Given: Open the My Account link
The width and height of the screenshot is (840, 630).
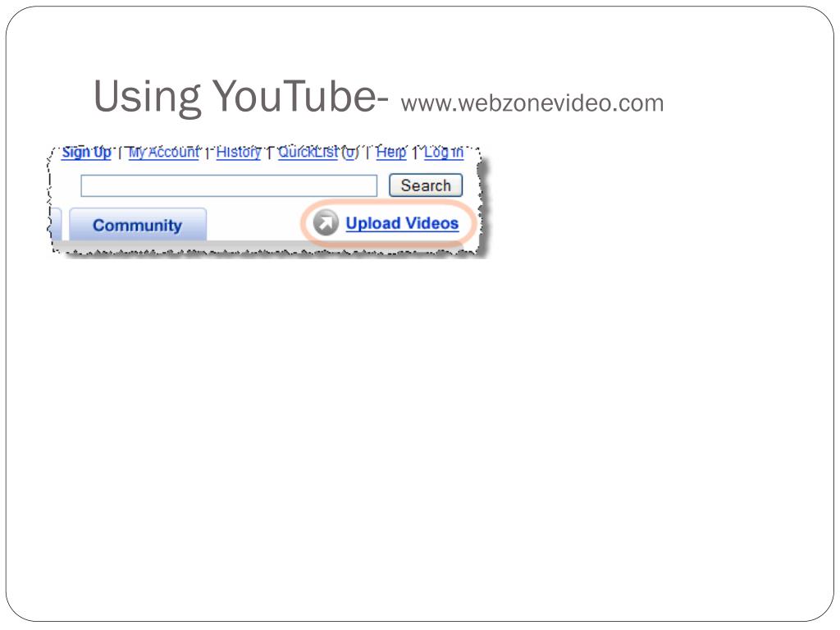Looking at the screenshot, I should tap(164, 152).
